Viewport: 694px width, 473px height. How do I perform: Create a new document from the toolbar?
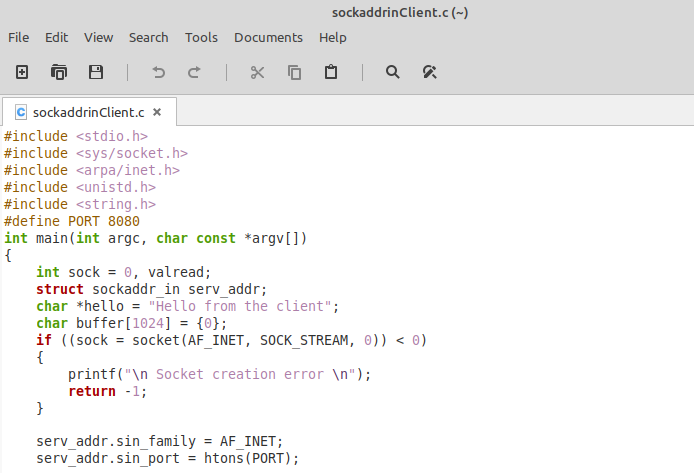[x=22, y=72]
